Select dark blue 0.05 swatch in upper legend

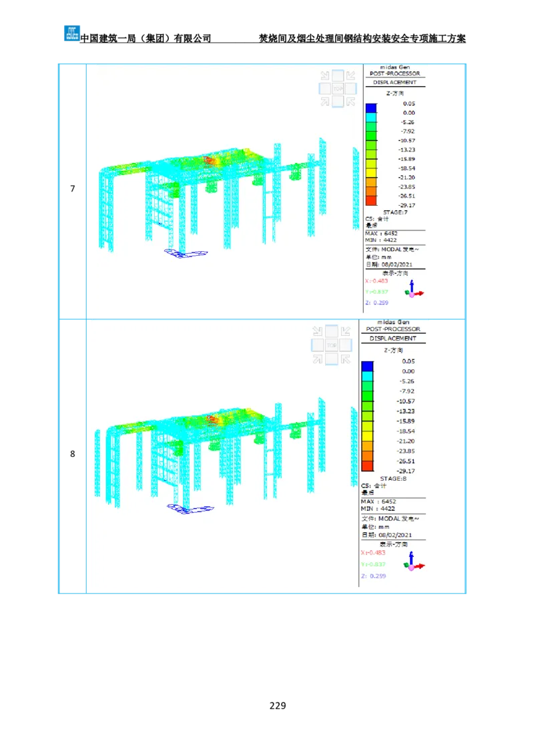coord(371,108)
